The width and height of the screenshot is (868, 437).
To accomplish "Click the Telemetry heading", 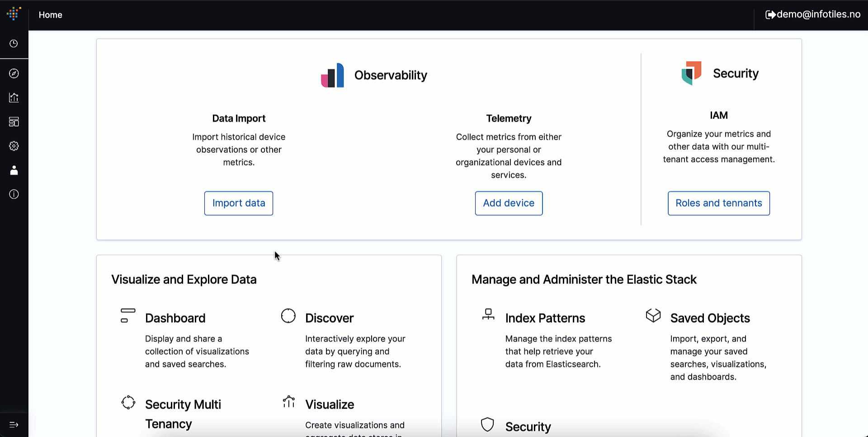I will click(509, 118).
